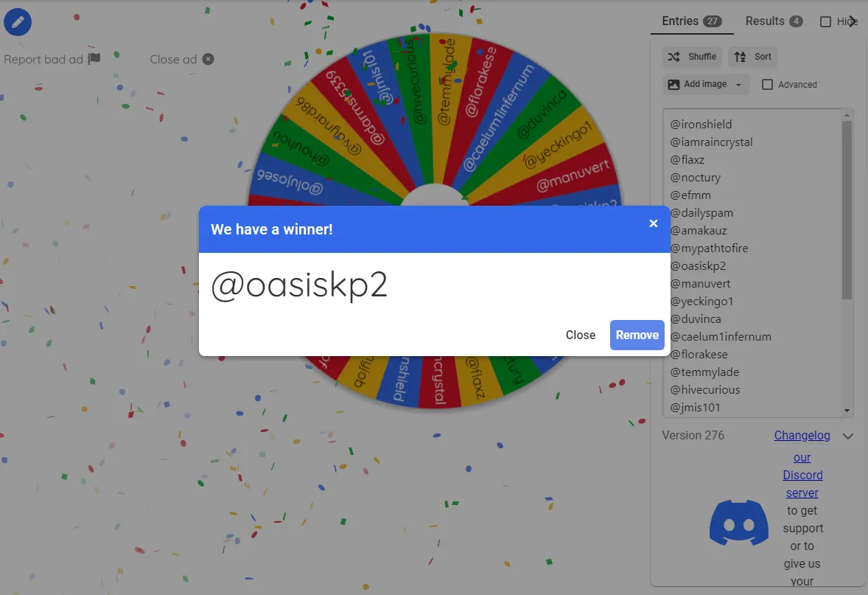Dismiss winner dialog with the X icon
This screenshot has width=868, height=595.
pyautogui.click(x=653, y=223)
